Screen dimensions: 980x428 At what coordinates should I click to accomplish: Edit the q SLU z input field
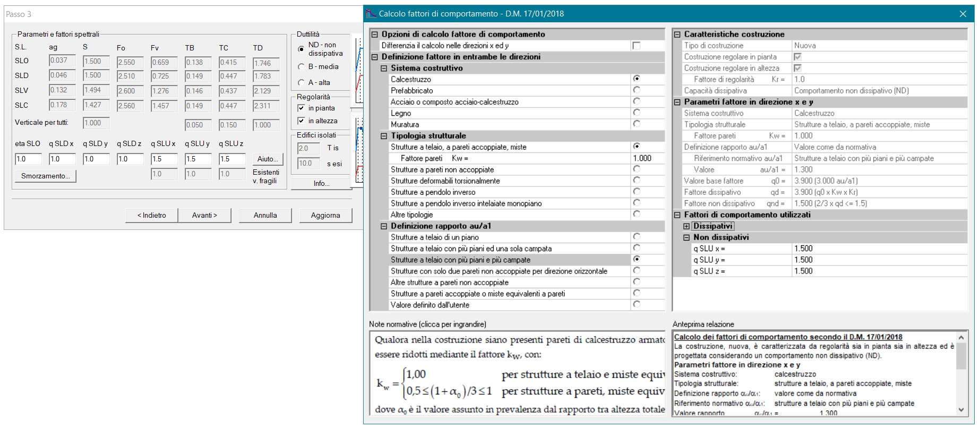232,159
